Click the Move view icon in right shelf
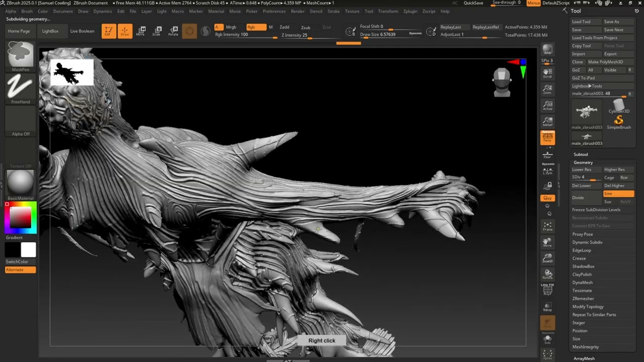The width and height of the screenshot is (644, 362). pyautogui.click(x=547, y=242)
